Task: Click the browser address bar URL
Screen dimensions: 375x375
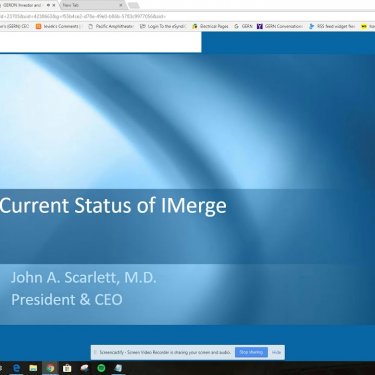Action: coord(83,16)
